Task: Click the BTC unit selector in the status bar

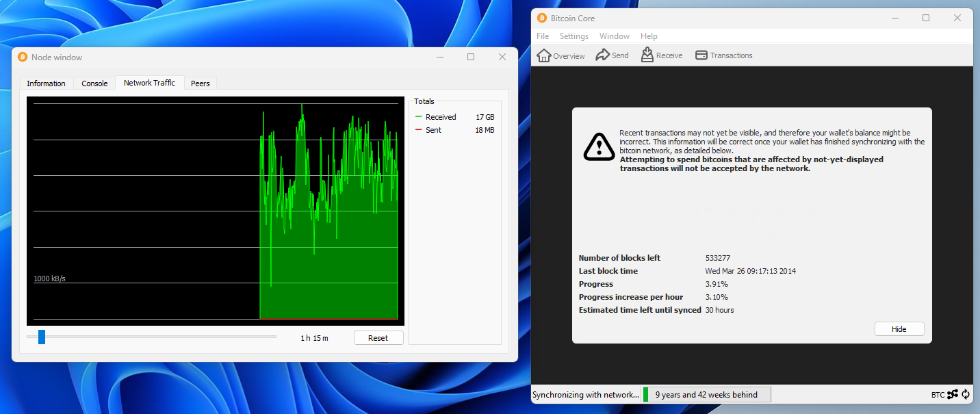Action: click(938, 395)
